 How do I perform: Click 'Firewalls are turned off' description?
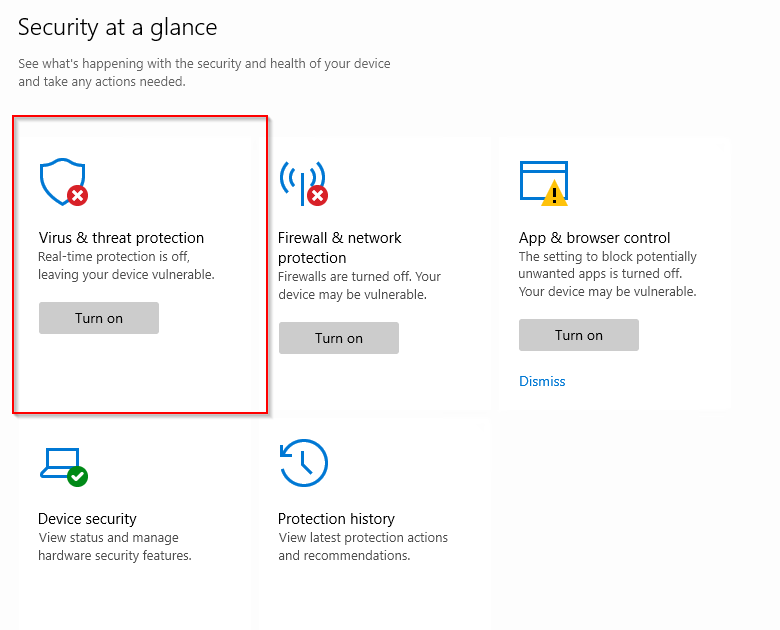click(359, 286)
